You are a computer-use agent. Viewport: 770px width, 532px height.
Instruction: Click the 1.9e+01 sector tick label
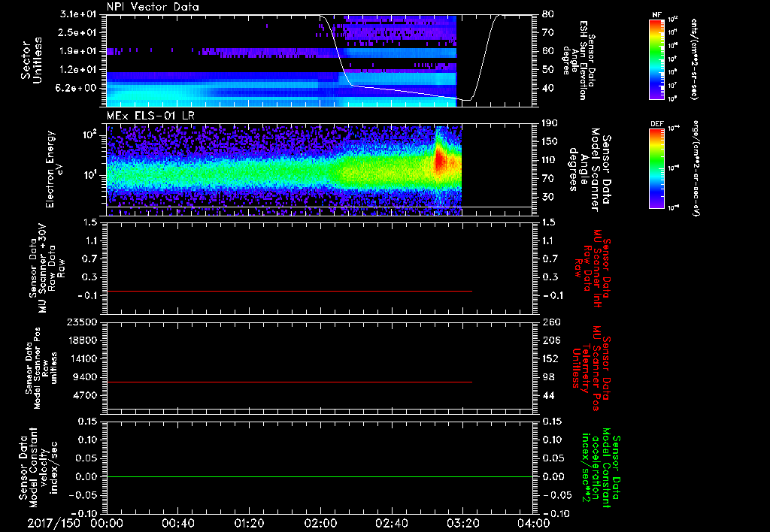[78, 52]
